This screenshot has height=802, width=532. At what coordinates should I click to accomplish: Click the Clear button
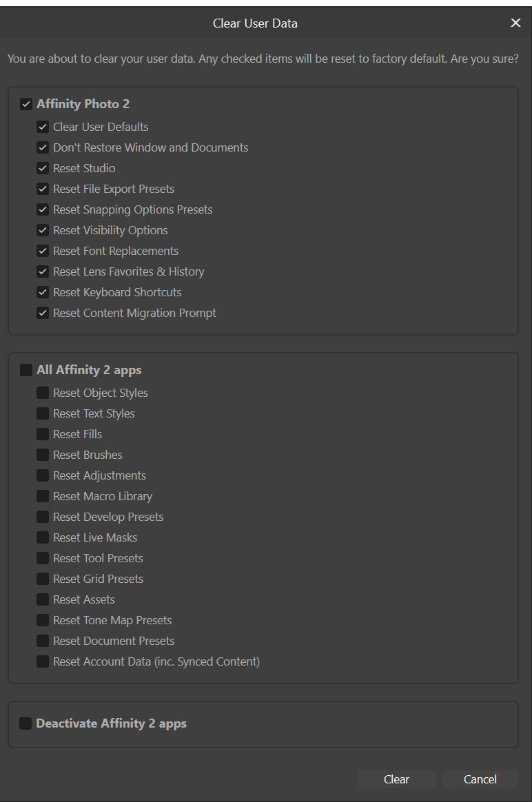click(396, 779)
